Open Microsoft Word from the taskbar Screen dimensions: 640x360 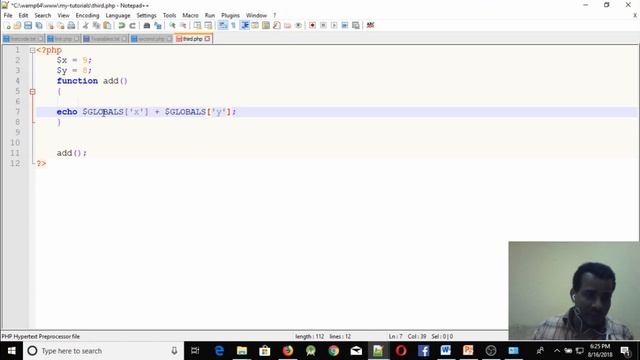(x=445, y=351)
